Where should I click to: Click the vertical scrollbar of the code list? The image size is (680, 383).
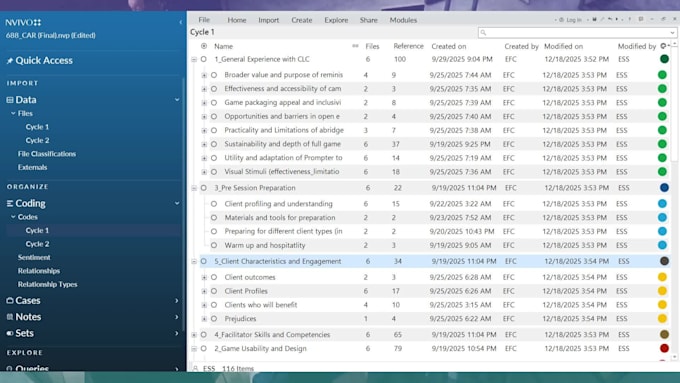click(x=674, y=104)
